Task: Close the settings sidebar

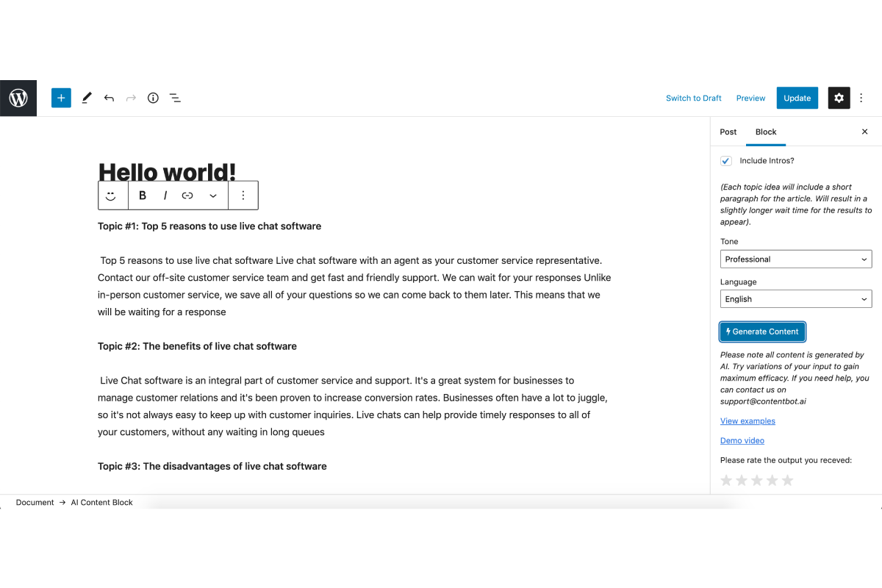Action: coord(864,132)
